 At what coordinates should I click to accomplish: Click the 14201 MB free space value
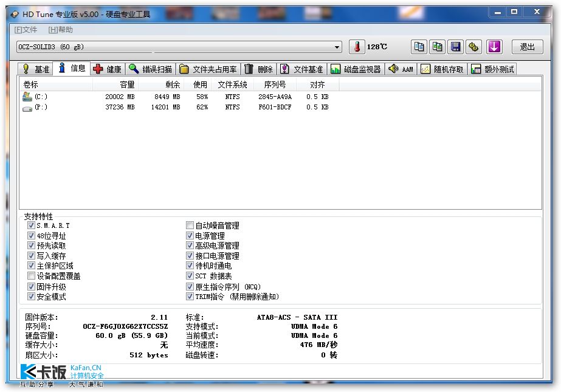point(166,107)
